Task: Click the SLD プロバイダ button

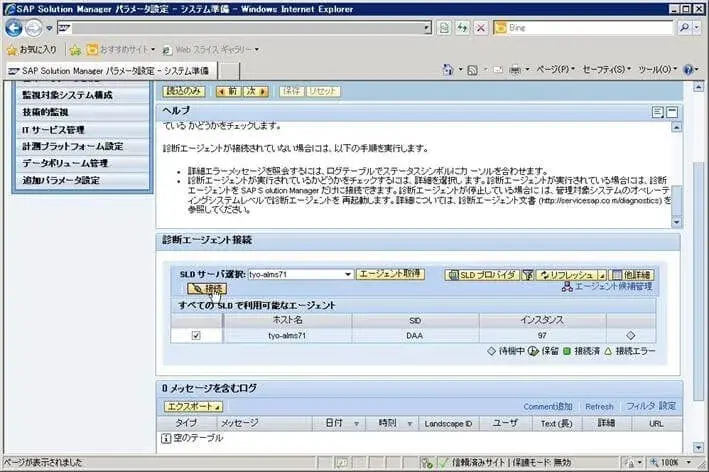Action: [482, 275]
